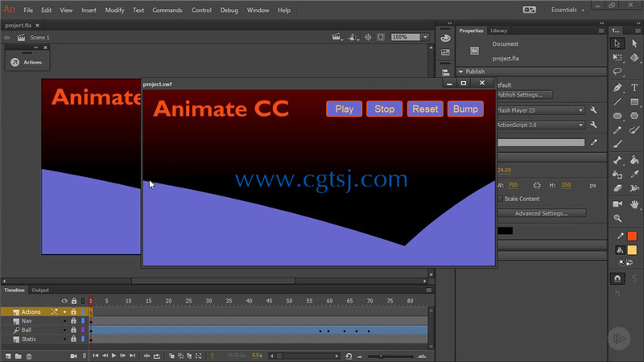Select the Oval tool

tap(617, 116)
